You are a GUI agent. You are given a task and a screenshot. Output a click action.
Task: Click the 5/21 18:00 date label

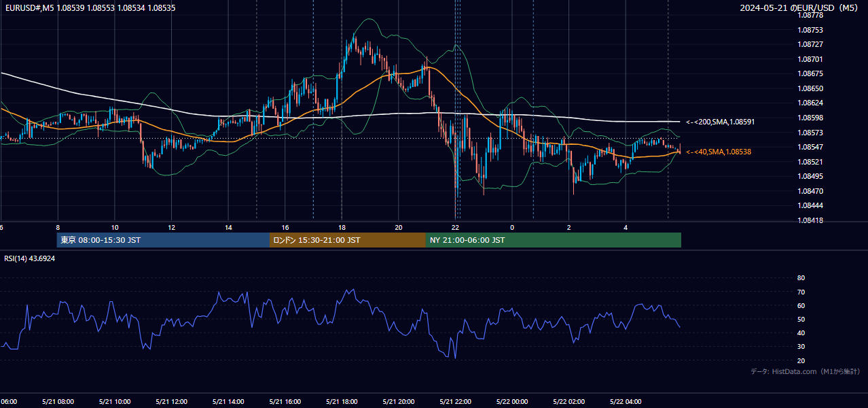(342, 401)
